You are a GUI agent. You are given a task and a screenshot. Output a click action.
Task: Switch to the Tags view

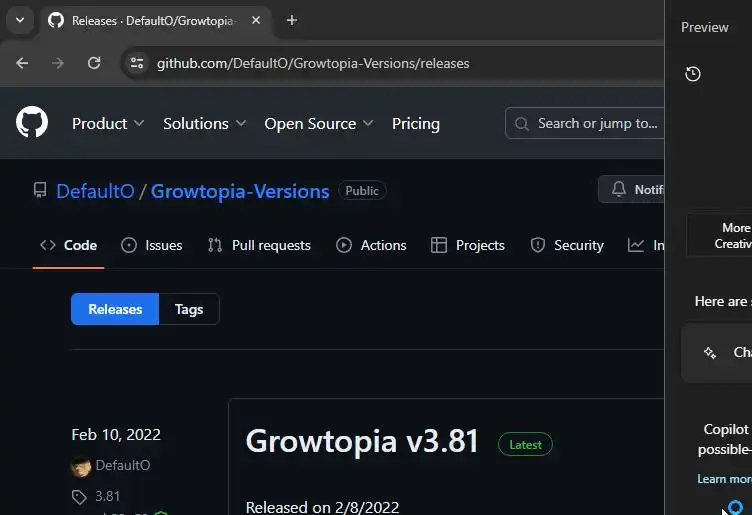189,309
